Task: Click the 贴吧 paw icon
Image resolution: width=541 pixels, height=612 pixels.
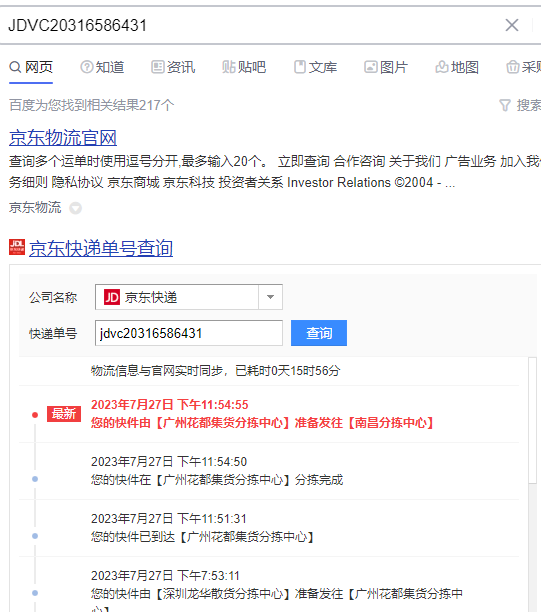Action: tap(229, 67)
